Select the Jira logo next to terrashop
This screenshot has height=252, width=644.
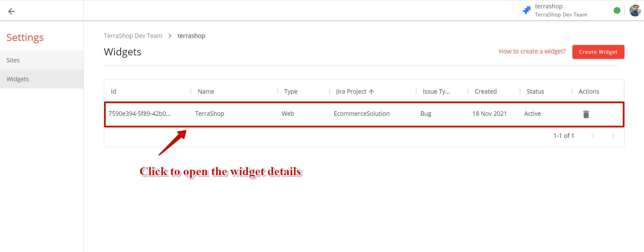pos(526,10)
